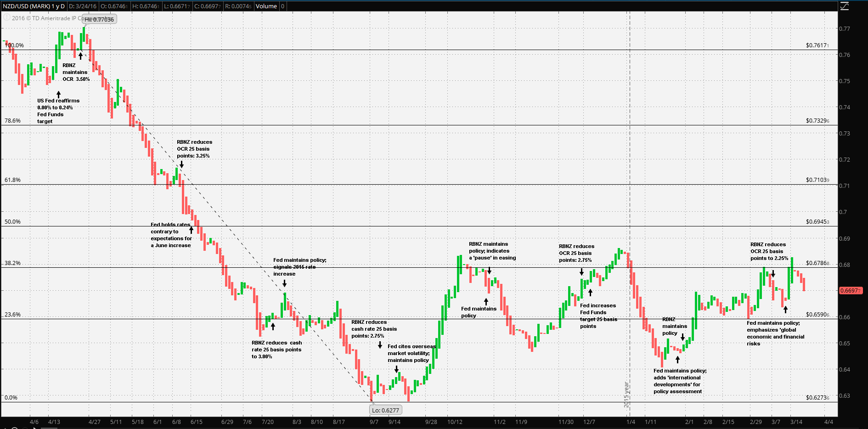Click the 0.63 price axis tick
868x429 pixels.
845,396
